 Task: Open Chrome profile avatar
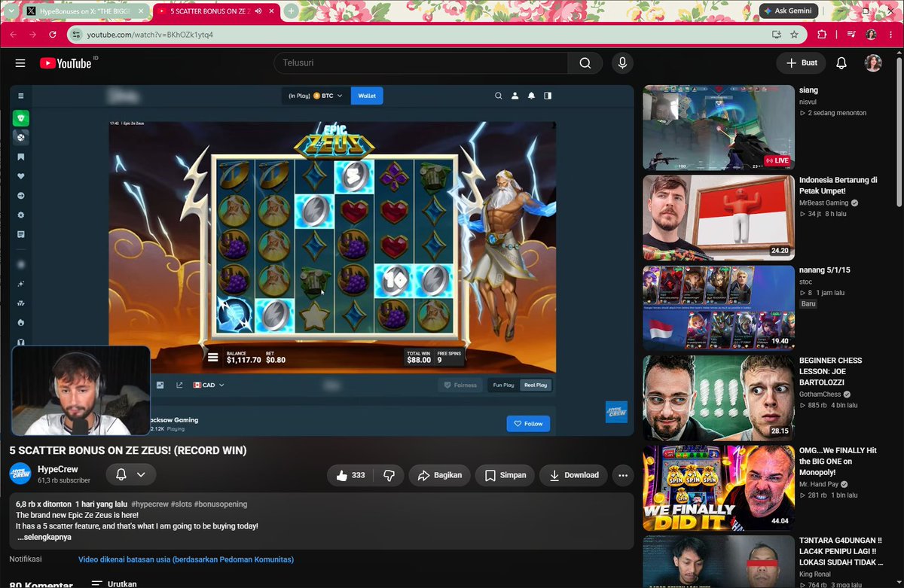[872, 35]
